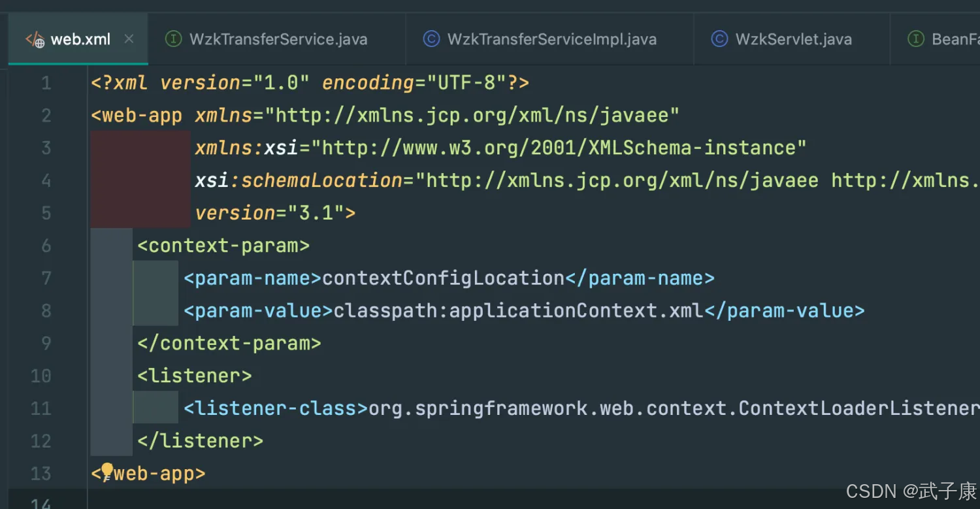Screen dimensions: 980x509
Task: Click the classpath:applicationContext.xml value
Action: pyautogui.click(x=519, y=310)
